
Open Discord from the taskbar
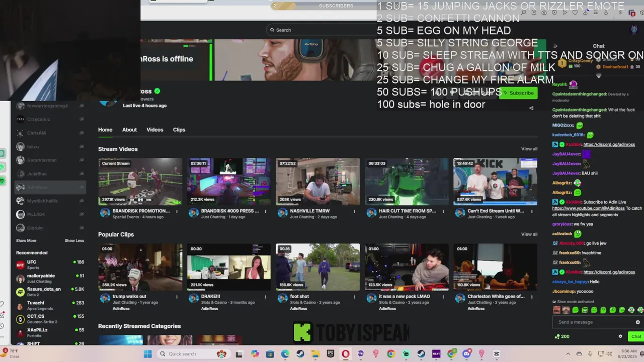coord(466,354)
